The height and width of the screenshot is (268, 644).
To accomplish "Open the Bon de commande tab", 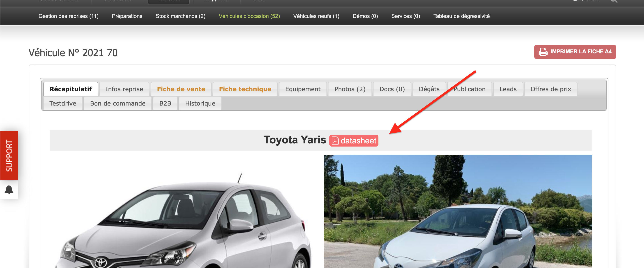I will (x=118, y=103).
